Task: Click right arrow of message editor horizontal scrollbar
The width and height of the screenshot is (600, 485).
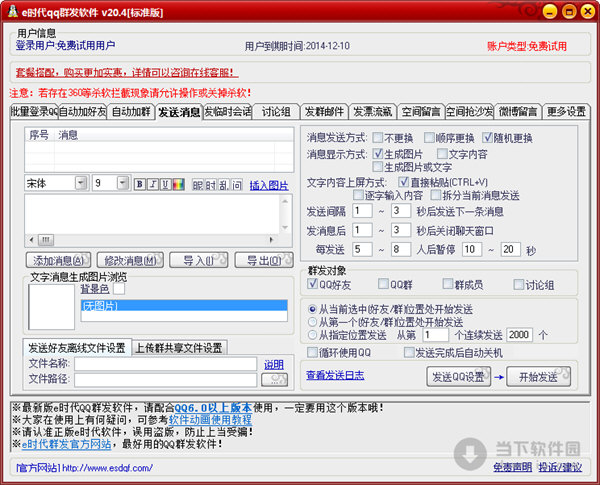Action: coord(271,240)
